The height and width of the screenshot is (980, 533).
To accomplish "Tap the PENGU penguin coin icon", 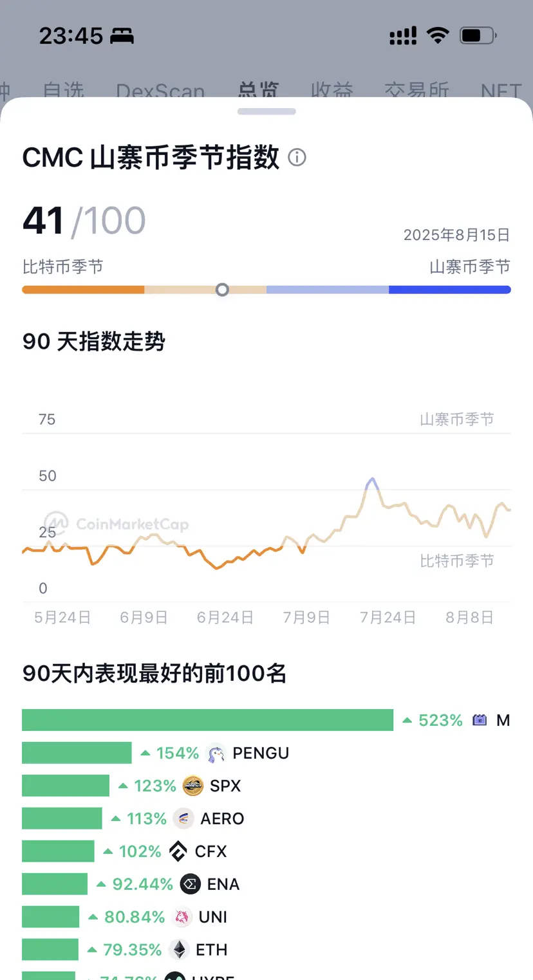I will click(x=216, y=753).
